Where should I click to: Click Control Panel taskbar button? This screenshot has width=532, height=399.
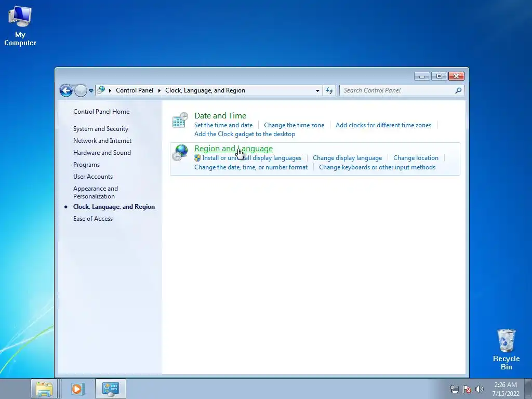pos(111,389)
